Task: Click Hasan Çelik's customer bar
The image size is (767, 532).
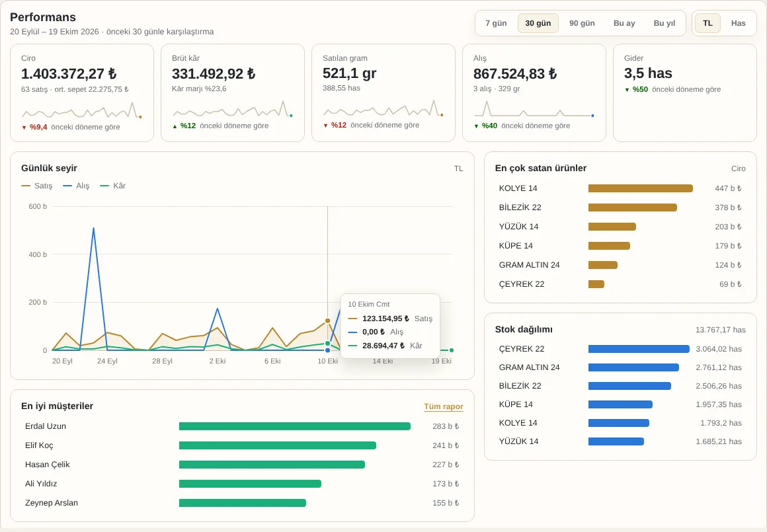Action: pos(272,465)
